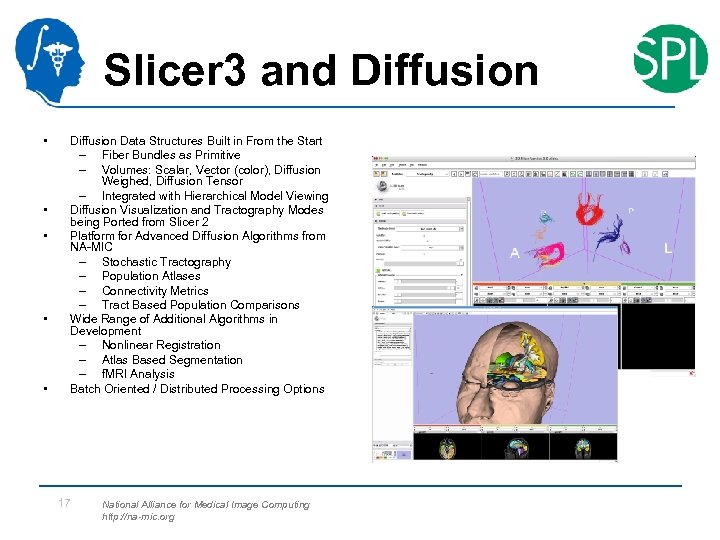Click the red slice viewer header bar

pyautogui.click(x=510, y=284)
